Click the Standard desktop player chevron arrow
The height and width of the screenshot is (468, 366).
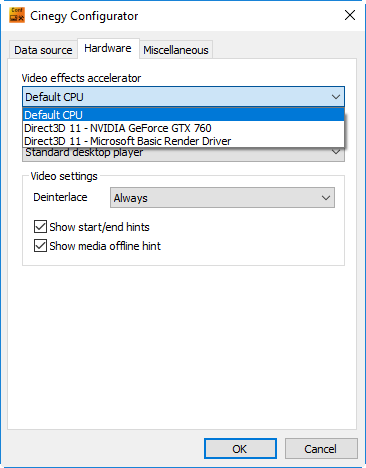tap(336, 153)
